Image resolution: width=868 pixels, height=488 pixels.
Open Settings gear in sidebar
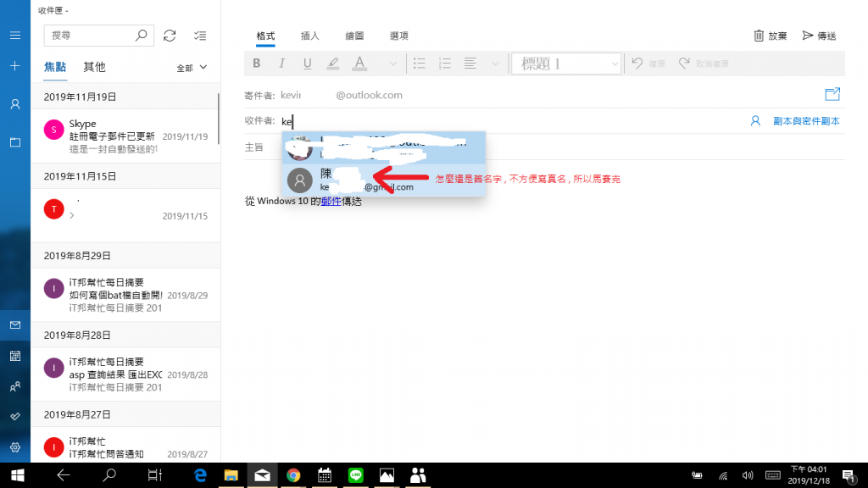[15, 447]
